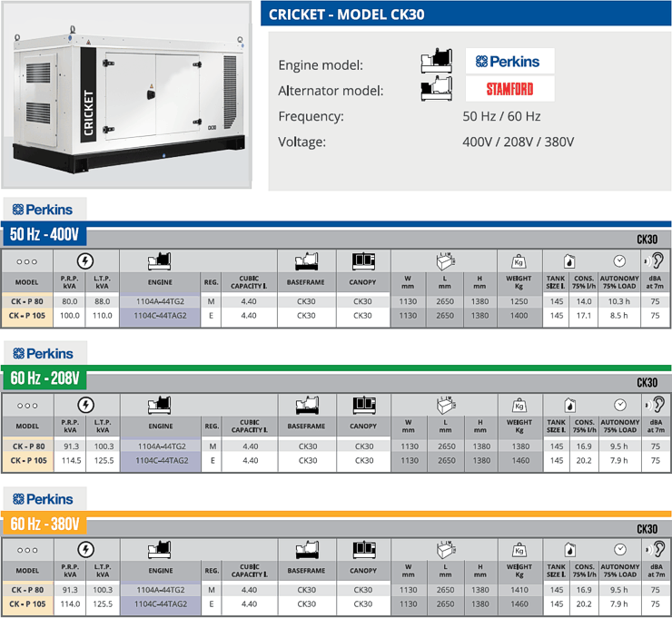Click the Cricket CK30 generator product photo
Viewport: 672px width, 618px height.
click(x=126, y=94)
